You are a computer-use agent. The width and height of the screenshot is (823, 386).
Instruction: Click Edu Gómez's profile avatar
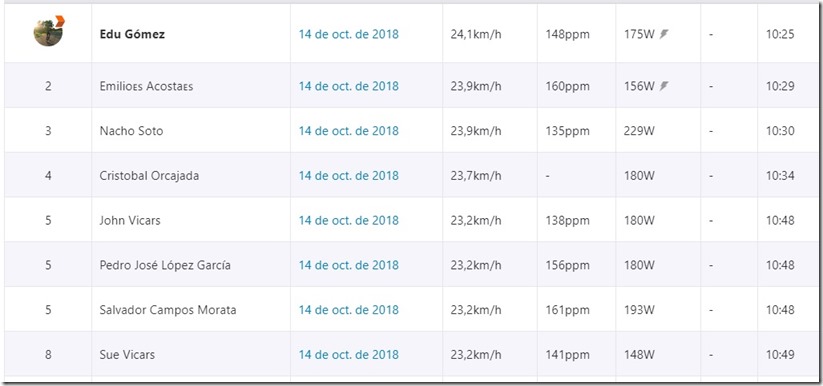(48, 31)
